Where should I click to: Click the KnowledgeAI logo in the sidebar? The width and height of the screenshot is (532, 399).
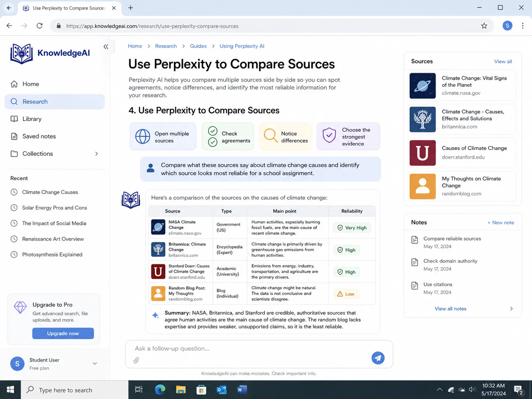point(50,54)
